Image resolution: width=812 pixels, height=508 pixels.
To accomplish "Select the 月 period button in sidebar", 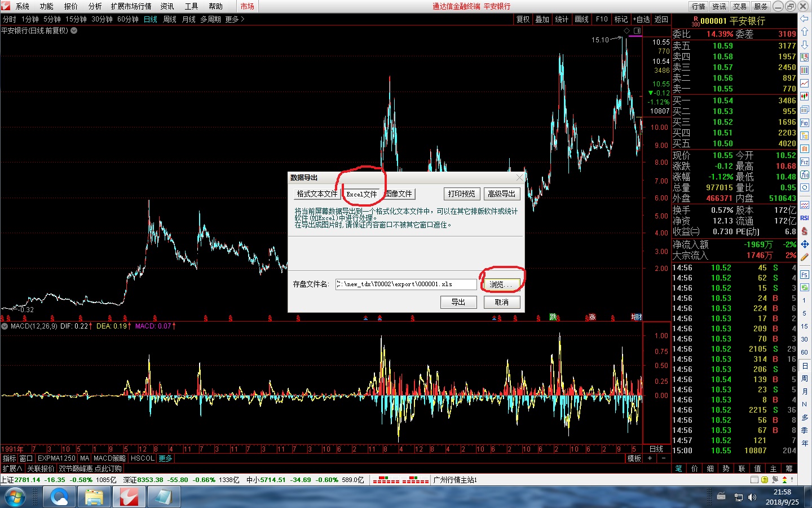I will [x=805, y=391].
